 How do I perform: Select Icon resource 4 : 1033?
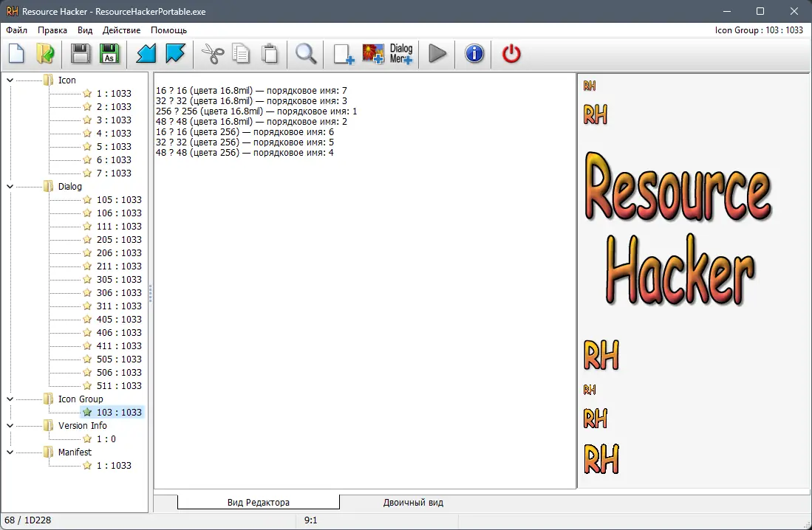pyautogui.click(x=114, y=133)
